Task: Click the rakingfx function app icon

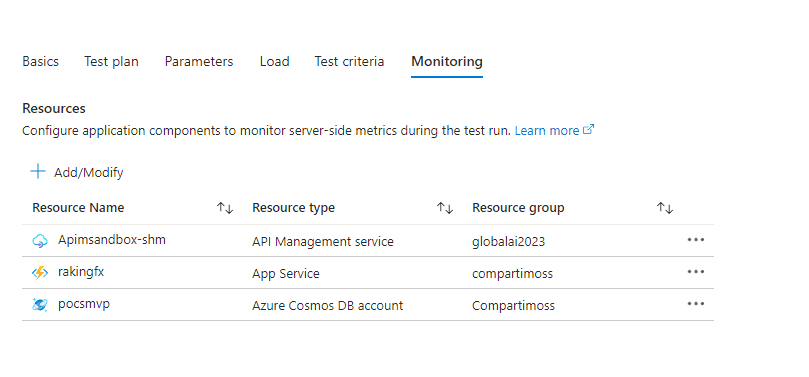Action: tap(40, 272)
